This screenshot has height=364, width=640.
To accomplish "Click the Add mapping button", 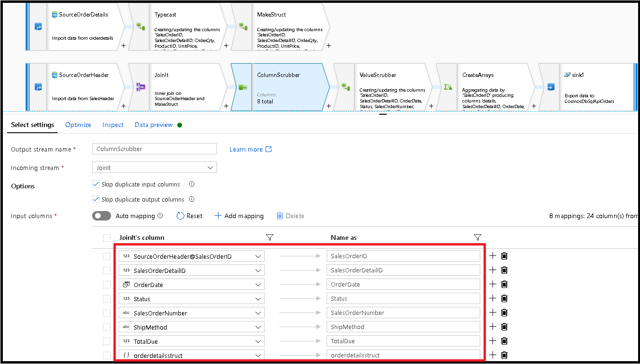I will click(239, 216).
